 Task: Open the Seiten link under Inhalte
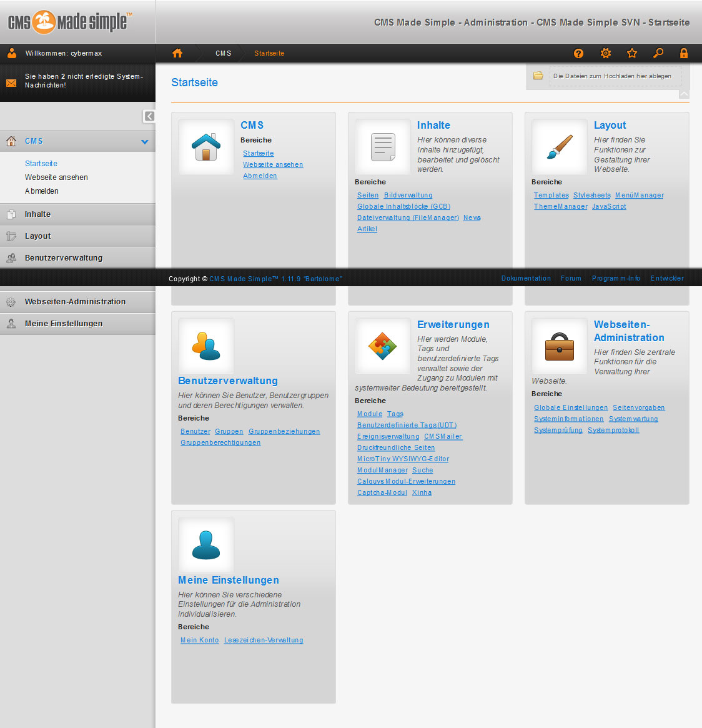[x=368, y=195]
